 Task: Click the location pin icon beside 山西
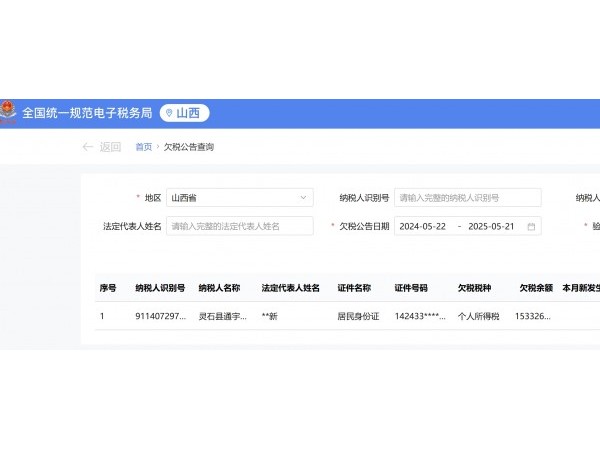pyautogui.click(x=169, y=113)
